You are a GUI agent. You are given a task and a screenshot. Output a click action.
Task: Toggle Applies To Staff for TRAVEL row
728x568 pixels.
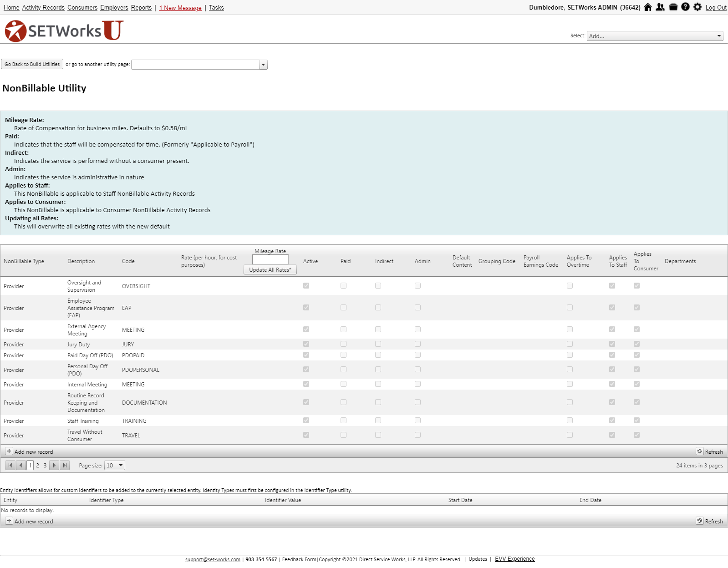(x=612, y=435)
